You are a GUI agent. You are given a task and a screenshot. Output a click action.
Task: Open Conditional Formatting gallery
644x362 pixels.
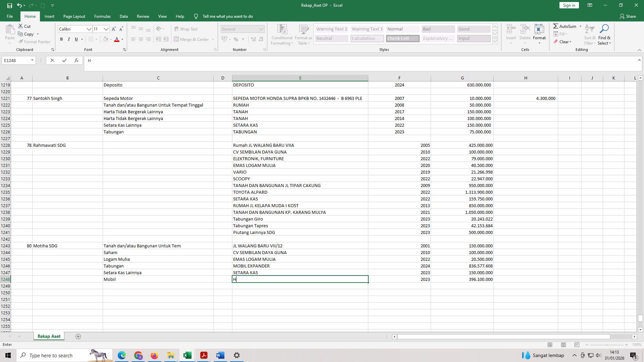[282, 35]
